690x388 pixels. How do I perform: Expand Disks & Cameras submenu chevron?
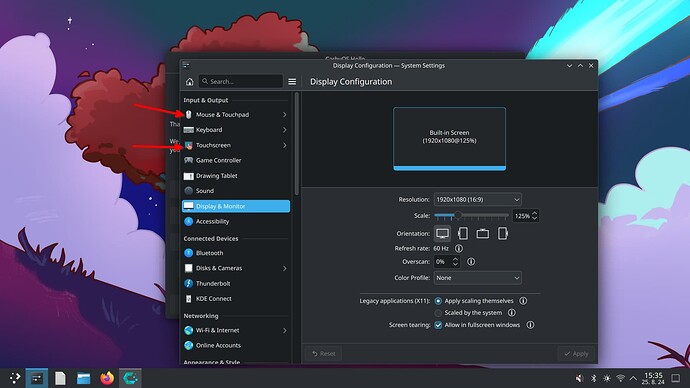coord(285,268)
